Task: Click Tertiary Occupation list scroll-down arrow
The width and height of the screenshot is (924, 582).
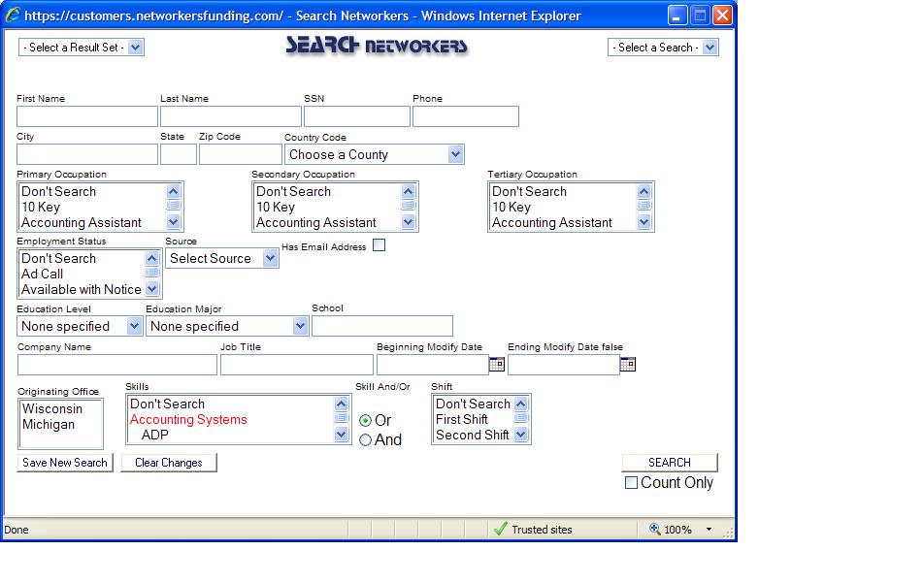Action: (x=644, y=221)
